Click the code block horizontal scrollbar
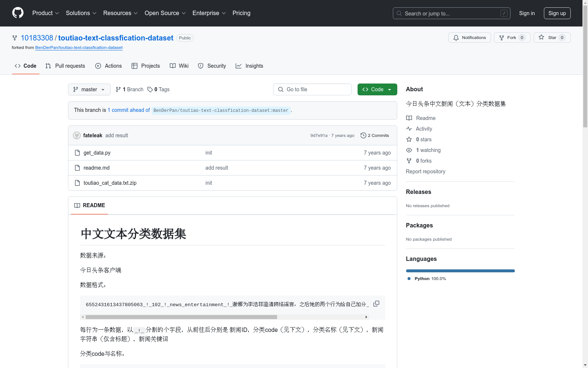The height and width of the screenshot is (368, 588). pos(181,317)
